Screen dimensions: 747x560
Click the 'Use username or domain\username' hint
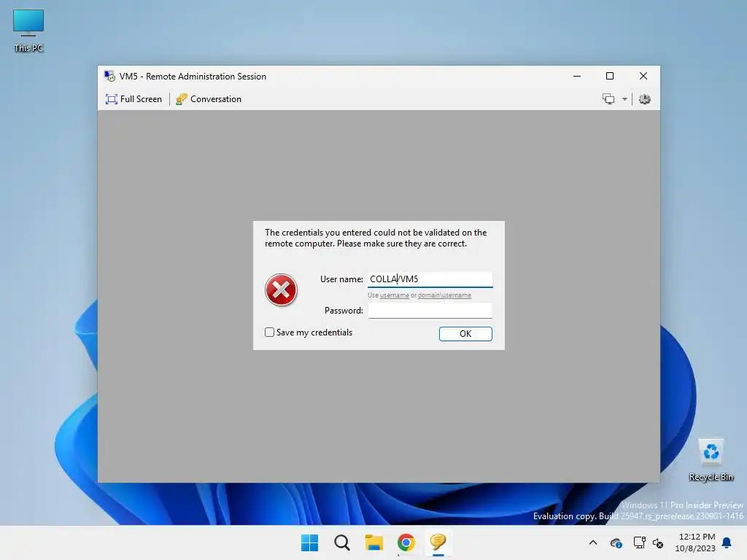(419, 295)
